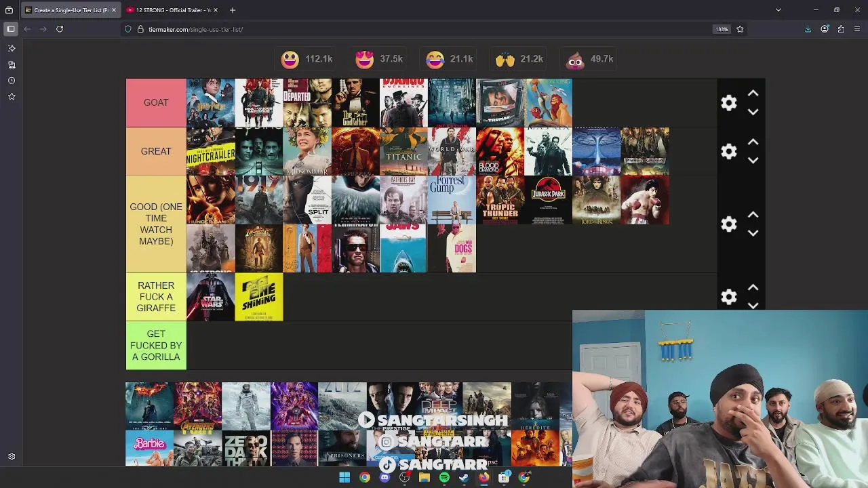Open the Firefox account menu

coord(825,29)
